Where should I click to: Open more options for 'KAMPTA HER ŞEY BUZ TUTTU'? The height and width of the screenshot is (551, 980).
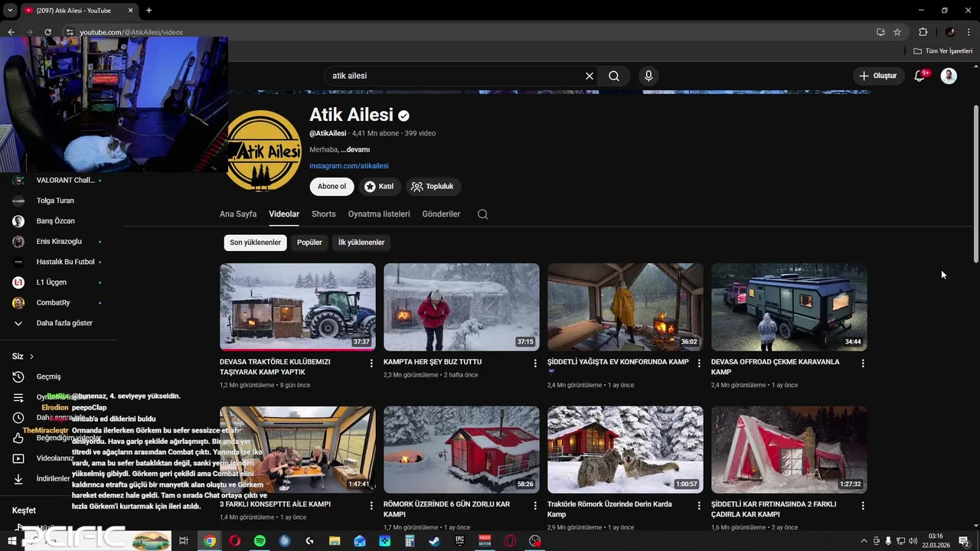pos(535,364)
